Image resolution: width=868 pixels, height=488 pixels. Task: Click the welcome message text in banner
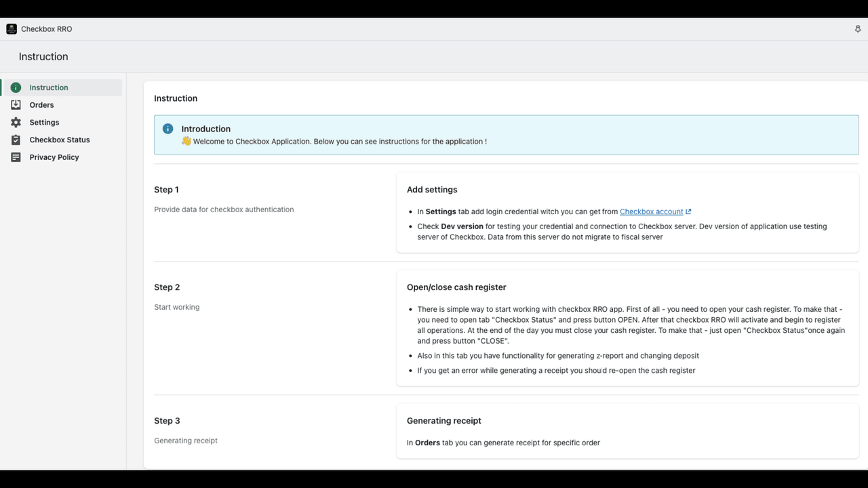(340, 142)
